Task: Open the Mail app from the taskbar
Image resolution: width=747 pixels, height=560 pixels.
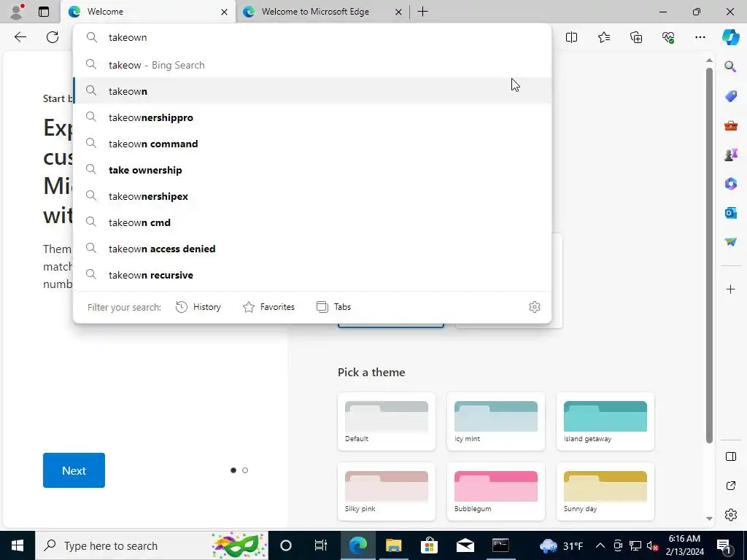Action: pyautogui.click(x=465, y=545)
